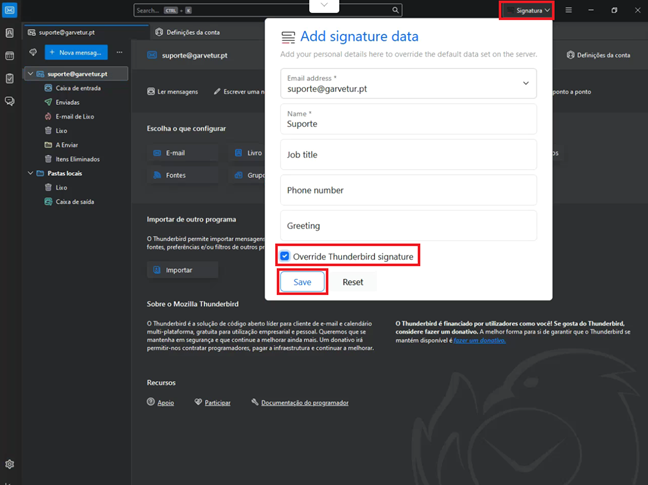Open the fazer um donativo link

tap(479, 340)
